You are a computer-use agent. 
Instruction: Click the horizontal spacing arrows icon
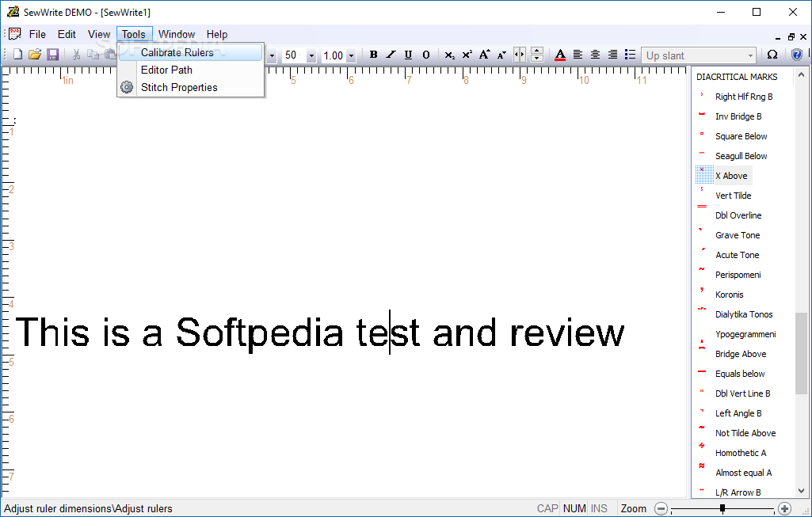[x=520, y=55]
